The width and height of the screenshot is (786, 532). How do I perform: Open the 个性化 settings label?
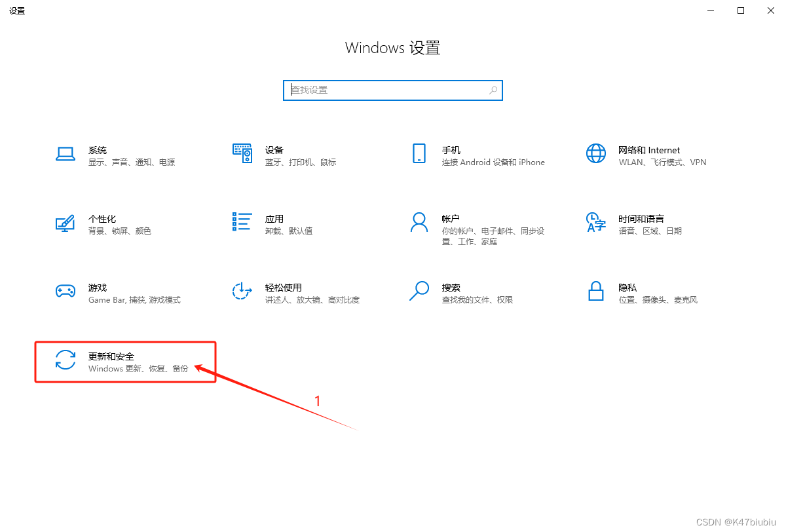coord(102,219)
